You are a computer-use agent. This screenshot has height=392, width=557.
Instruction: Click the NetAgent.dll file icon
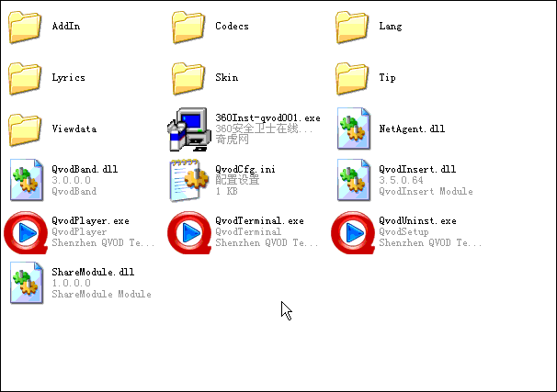click(x=354, y=129)
